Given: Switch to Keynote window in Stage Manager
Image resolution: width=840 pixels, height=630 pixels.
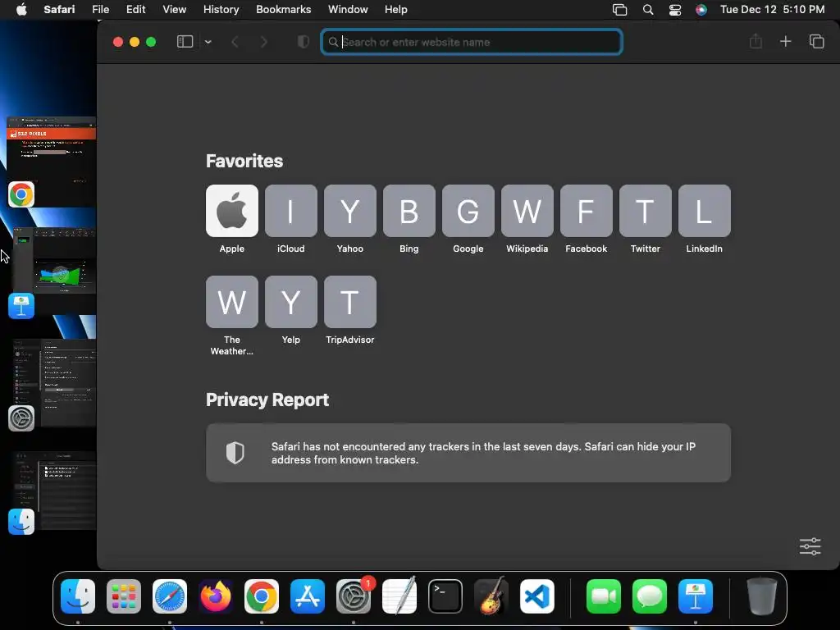Looking at the screenshot, I should [x=52, y=272].
